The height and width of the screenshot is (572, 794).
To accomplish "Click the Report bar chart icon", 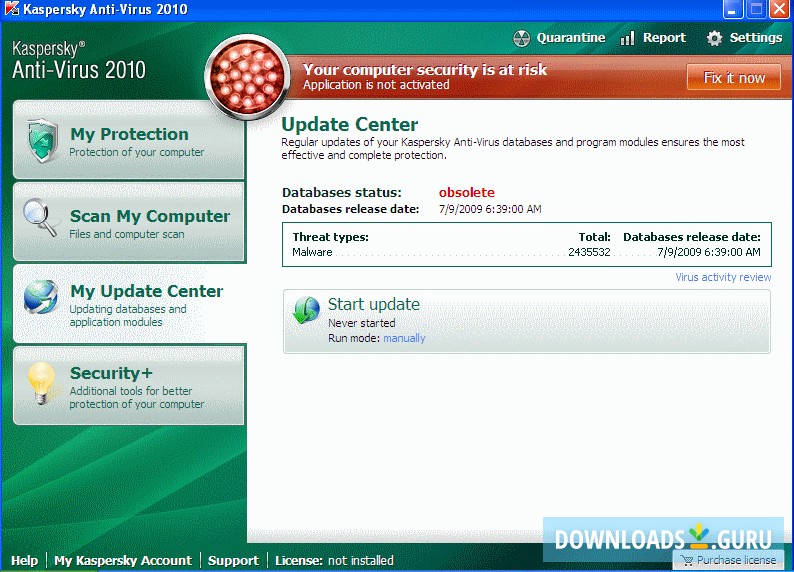I will (x=627, y=38).
